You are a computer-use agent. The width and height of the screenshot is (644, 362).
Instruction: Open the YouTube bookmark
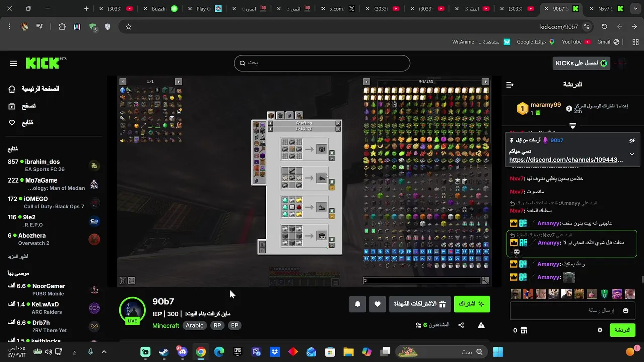point(576,42)
